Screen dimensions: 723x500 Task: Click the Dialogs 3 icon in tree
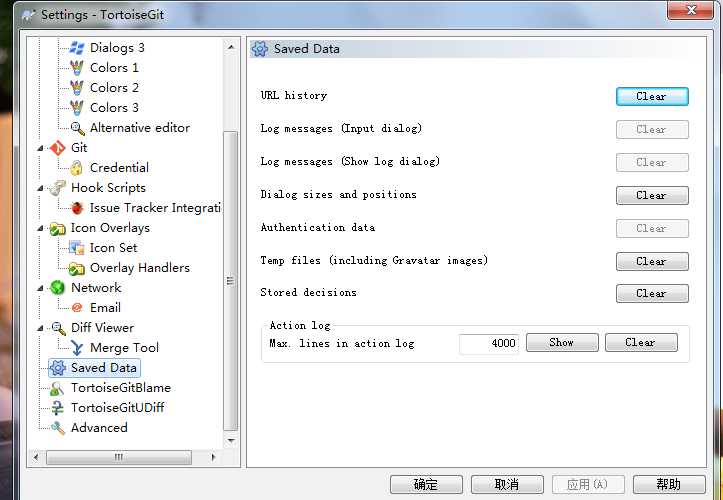click(x=77, y=48)
